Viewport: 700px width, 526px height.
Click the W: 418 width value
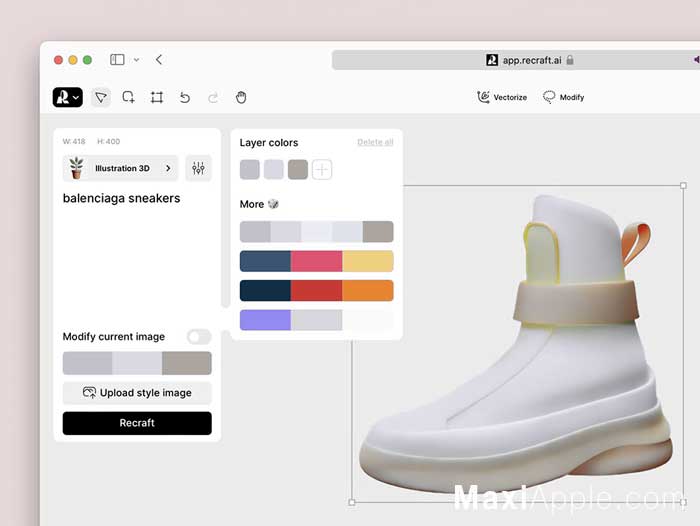[x=74, y=141]
